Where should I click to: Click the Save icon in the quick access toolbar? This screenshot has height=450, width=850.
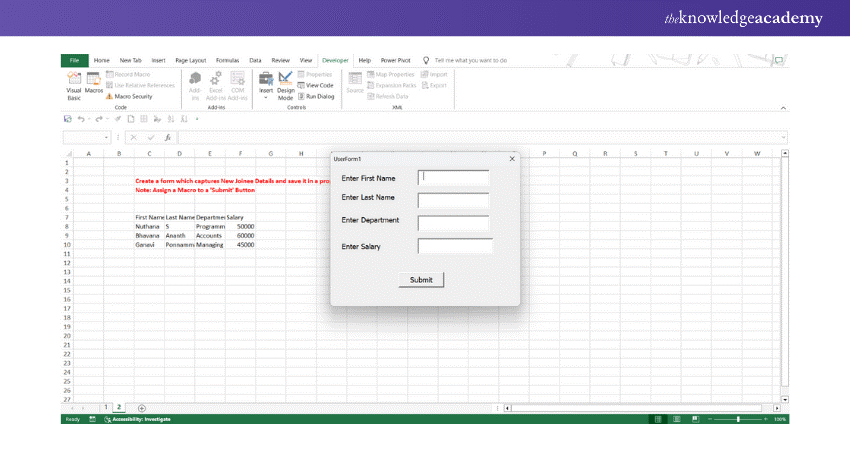point(67,118)
